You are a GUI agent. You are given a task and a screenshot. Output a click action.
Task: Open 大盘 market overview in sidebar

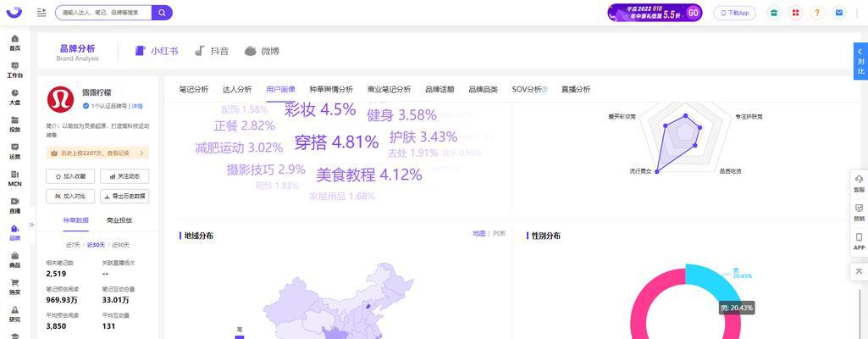click(15, 97)
